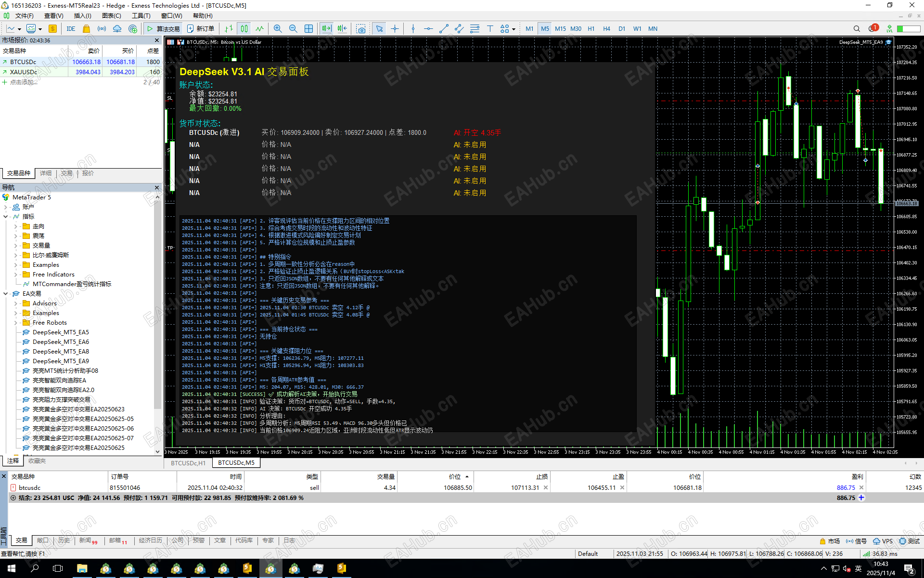Switch timeframe to D1
Viewport: 924px width, 578px height.
622,29
